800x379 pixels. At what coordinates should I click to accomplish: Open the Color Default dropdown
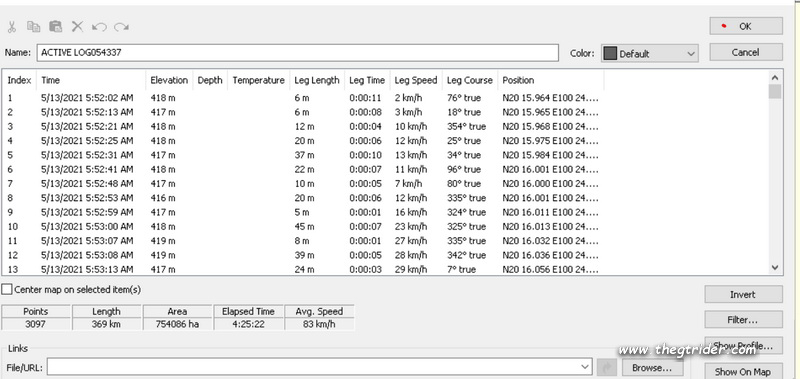[649, 53]
